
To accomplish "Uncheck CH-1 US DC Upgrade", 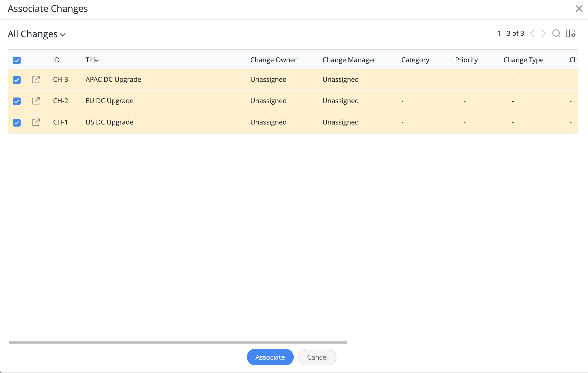I will click(16, 122).
